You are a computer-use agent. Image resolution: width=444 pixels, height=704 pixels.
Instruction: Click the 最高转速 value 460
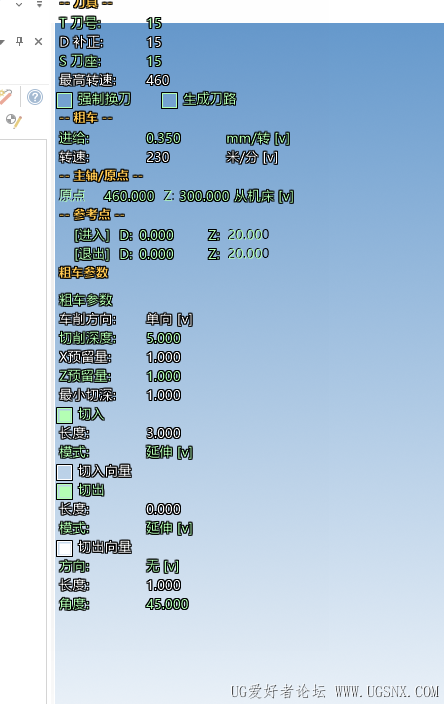coord(158,80)
